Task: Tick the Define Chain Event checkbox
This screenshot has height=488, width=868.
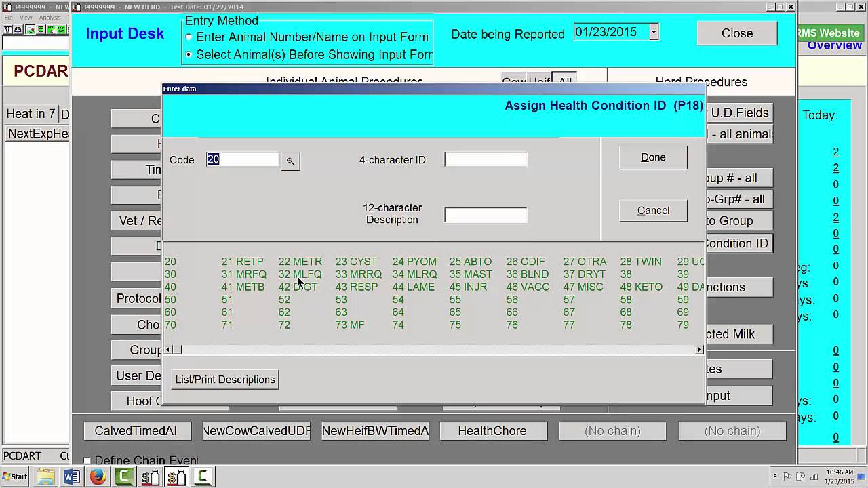Action: pos(87,461)
